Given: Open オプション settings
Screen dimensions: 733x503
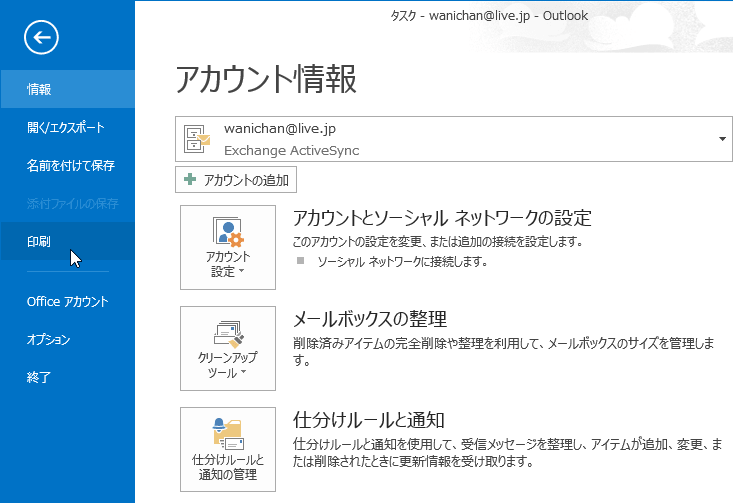Looking at the screenshot, I should pos(67,339).
